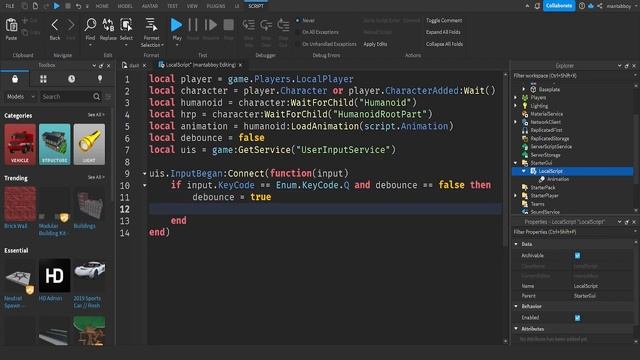Click the undo arrow in quick access bar
Image resolution: width=640 pixels, height=360 pixels.
(78, 6)
